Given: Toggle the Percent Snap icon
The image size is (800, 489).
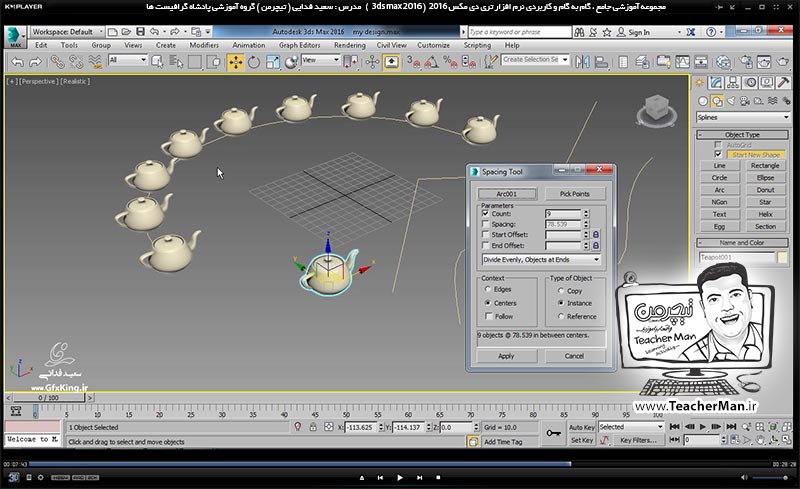Looking at the screenshot, I should coord(450,62).
